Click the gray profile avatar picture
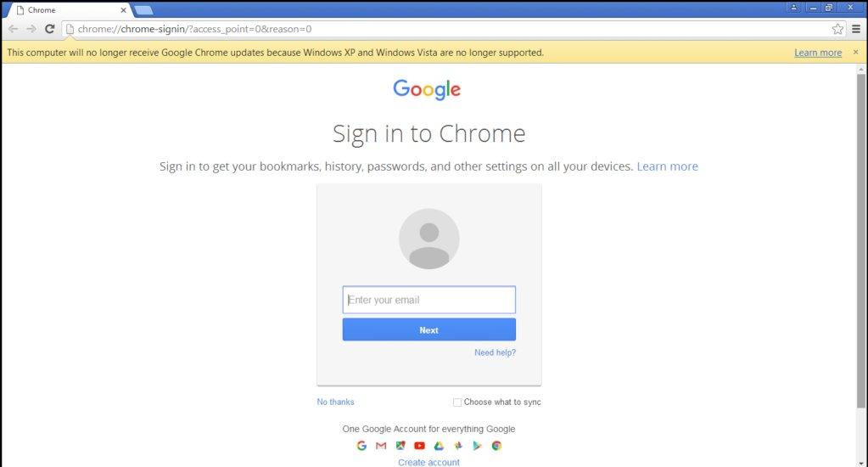This screenshot has height=467, width=868. tap(429, 239)
